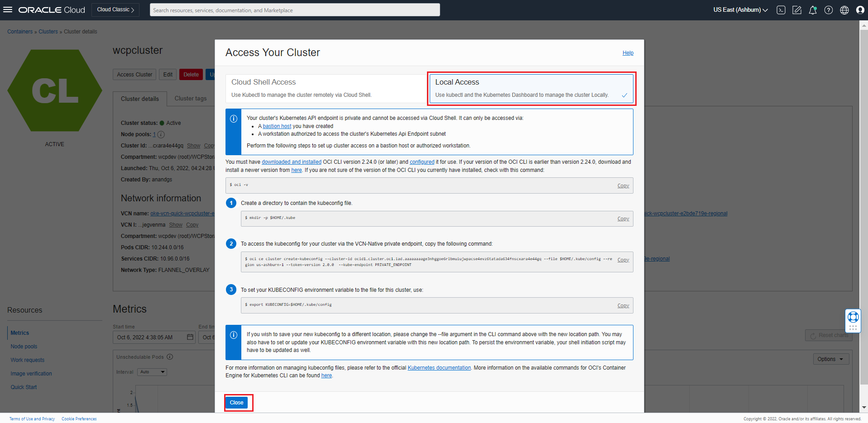Close the Access Your Cluster dialog
This screenshot has height=423, width=868.
click(x=236, y=403)
